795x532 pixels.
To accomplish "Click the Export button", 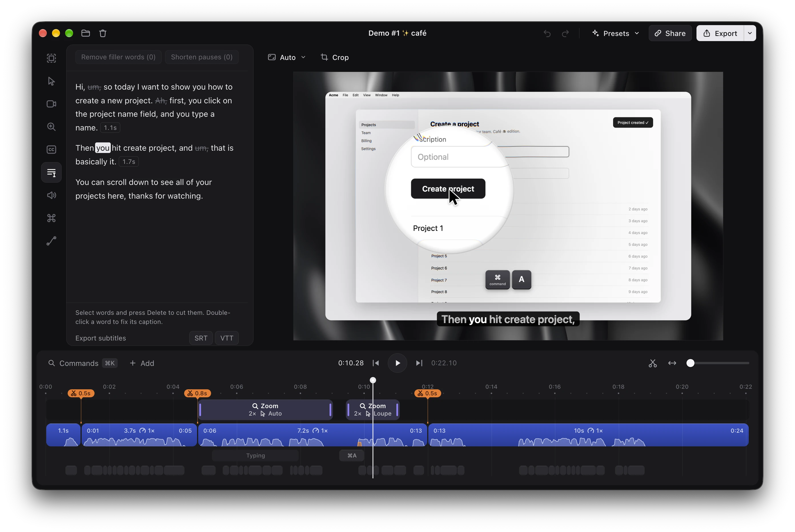I will [x=720, y=33].
